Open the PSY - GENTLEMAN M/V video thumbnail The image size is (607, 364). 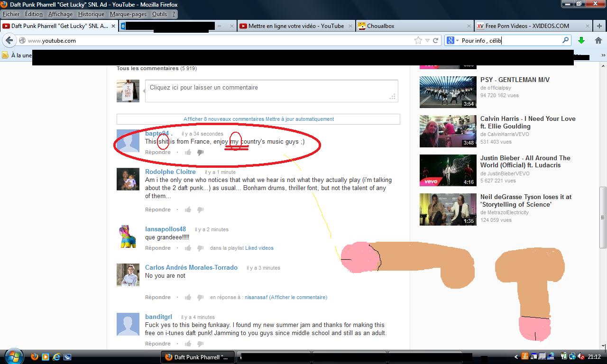click(448, 92)
